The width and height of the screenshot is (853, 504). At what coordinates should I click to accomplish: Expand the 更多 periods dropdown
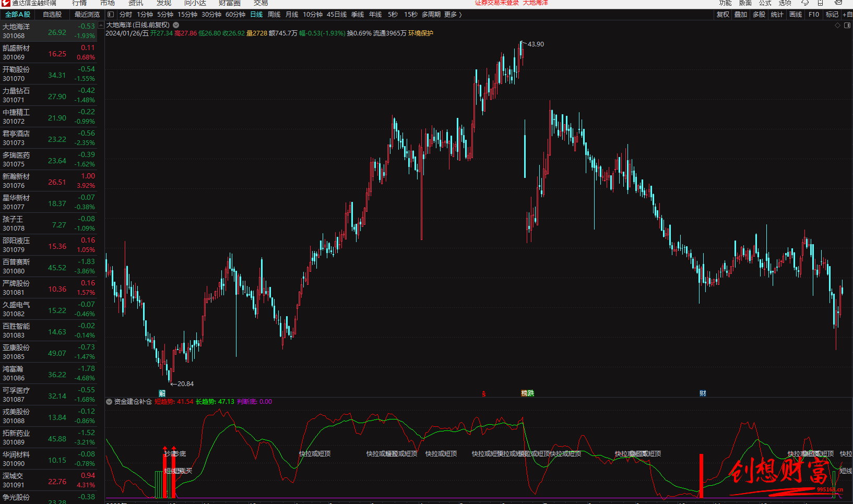click(453, 15)
